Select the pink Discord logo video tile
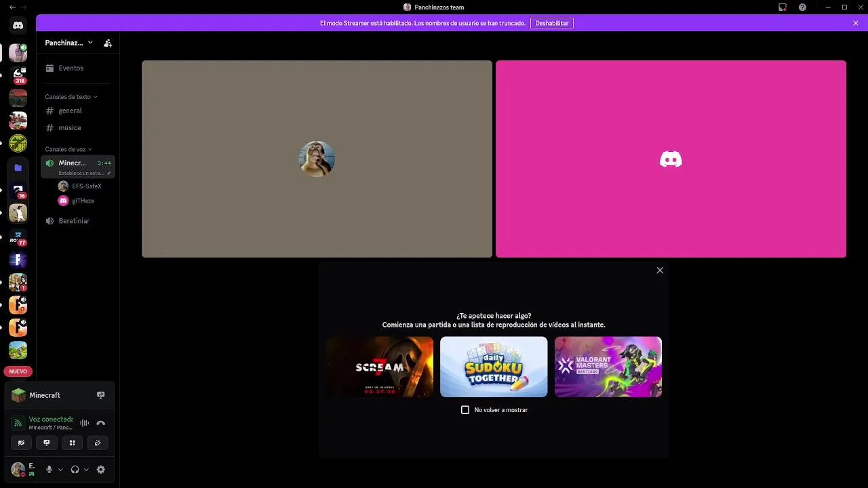 tap(671, 159)
